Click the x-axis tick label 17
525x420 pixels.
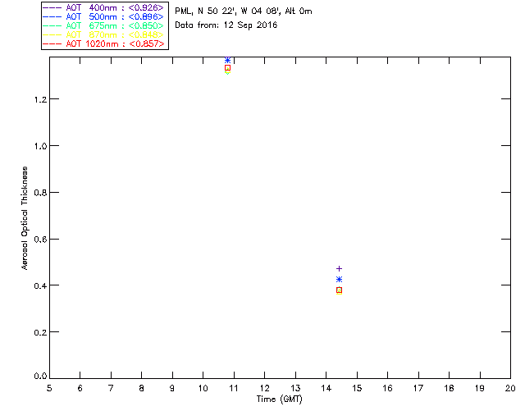418,388
